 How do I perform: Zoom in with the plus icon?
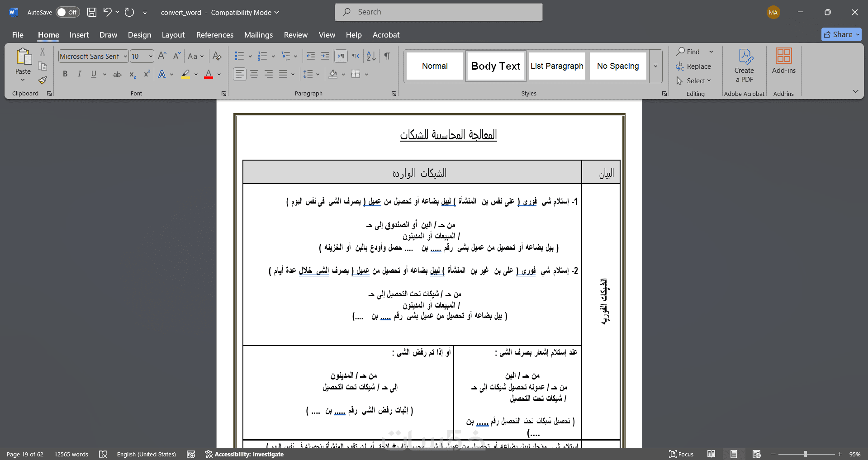840,454
